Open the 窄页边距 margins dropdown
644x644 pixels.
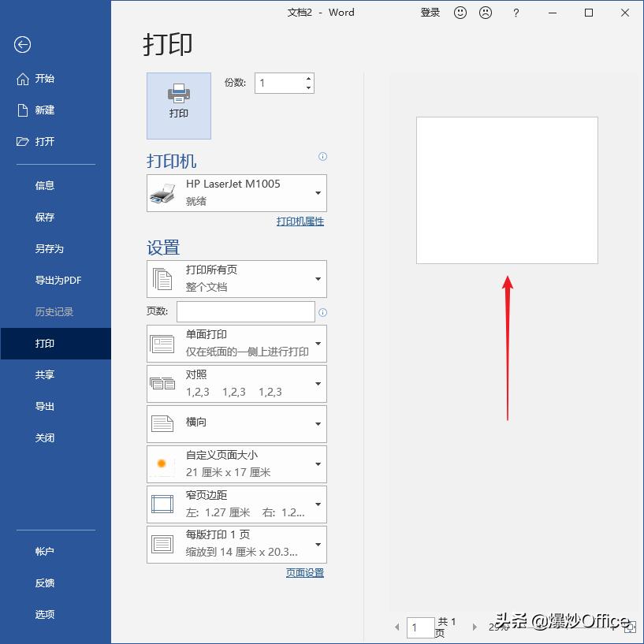coord(318,504)
